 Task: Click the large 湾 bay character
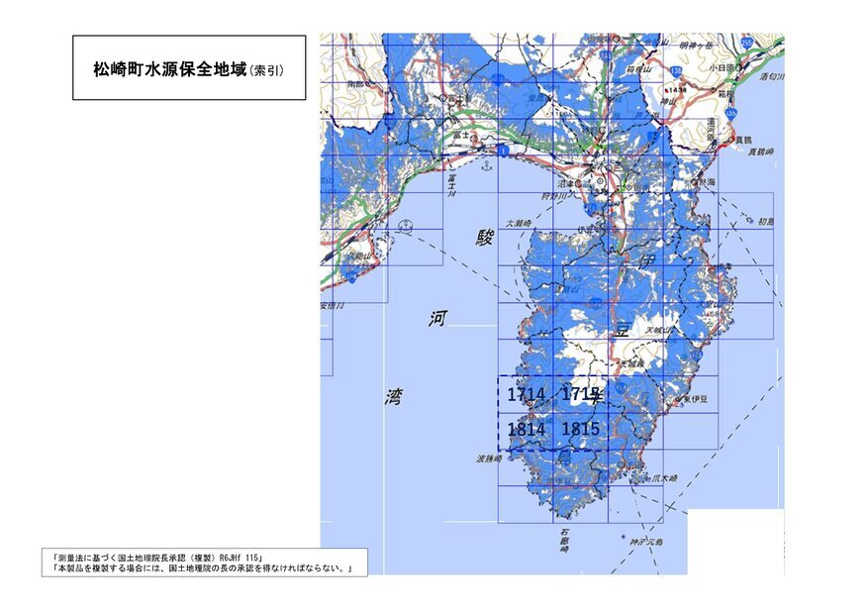point(394,397)
